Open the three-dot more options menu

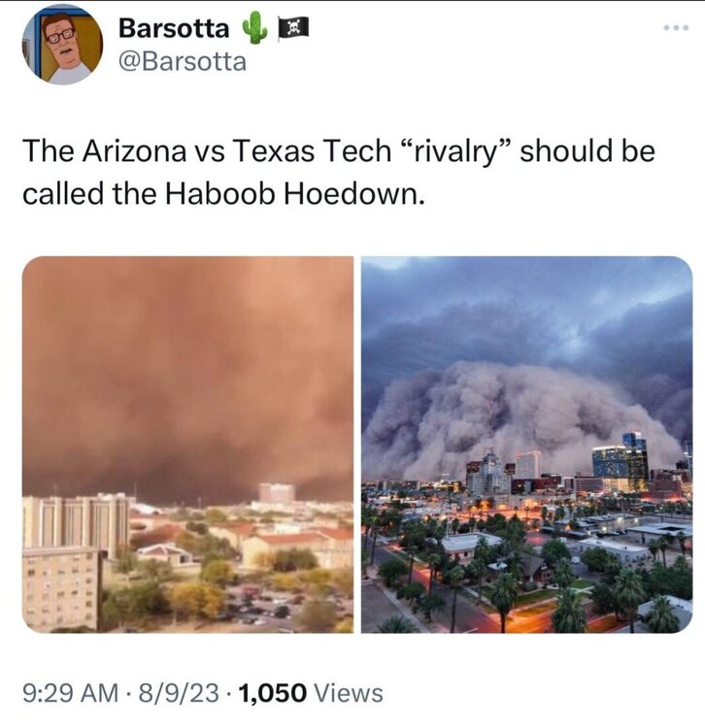676,28
